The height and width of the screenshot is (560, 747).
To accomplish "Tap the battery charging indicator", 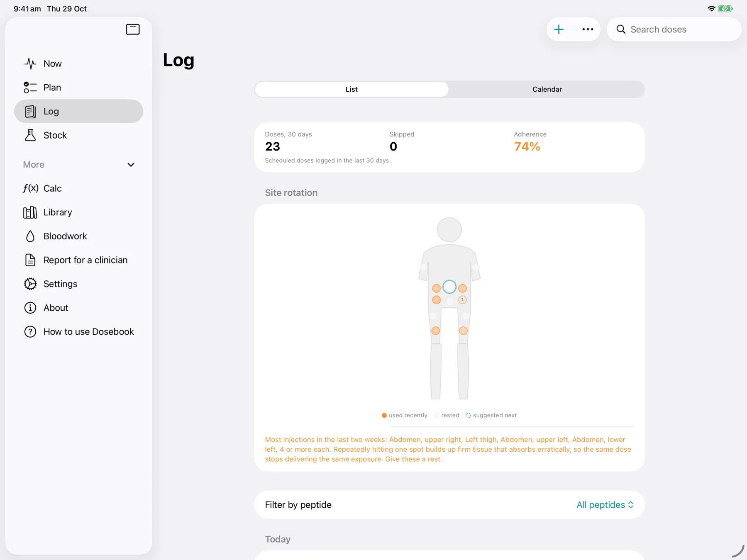I will point(725,9).
